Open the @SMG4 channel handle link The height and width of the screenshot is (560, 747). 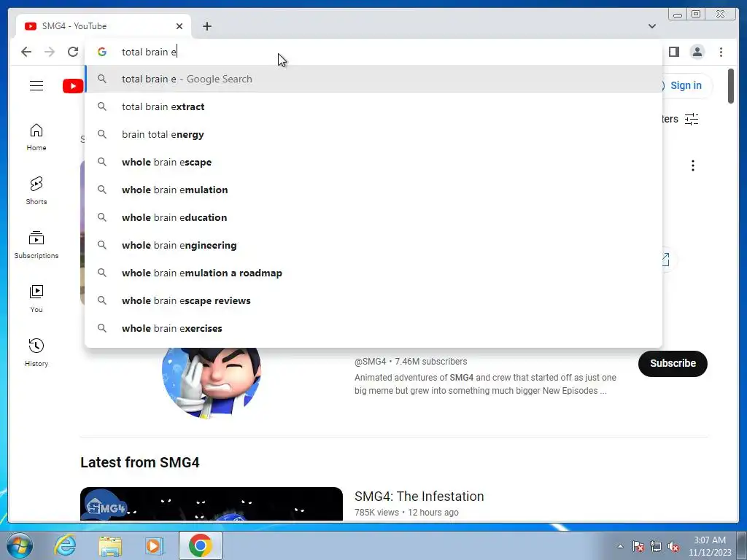click(x=370, y=362)
